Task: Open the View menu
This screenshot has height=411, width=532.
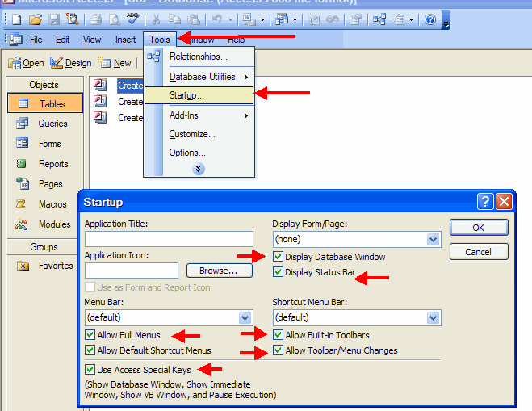Action: click(x=92, y=40)
